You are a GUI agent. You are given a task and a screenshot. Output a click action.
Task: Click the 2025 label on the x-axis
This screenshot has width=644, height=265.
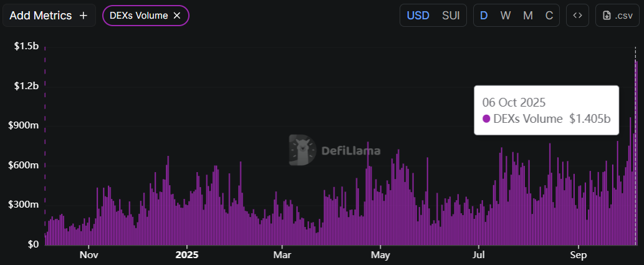[186, 255]
